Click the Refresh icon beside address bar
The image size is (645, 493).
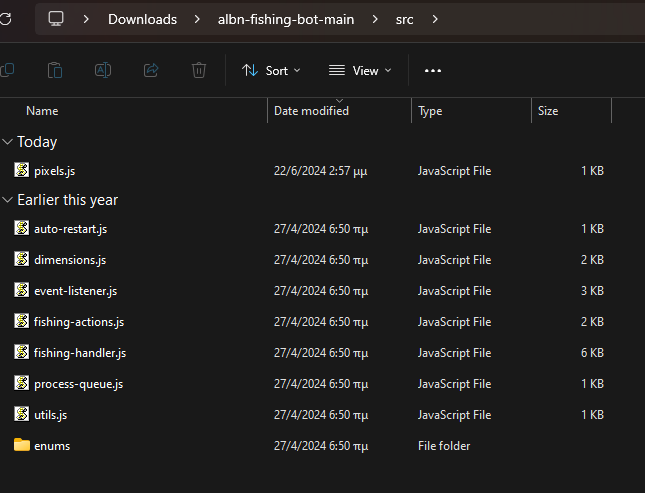(x=5, y=19)
